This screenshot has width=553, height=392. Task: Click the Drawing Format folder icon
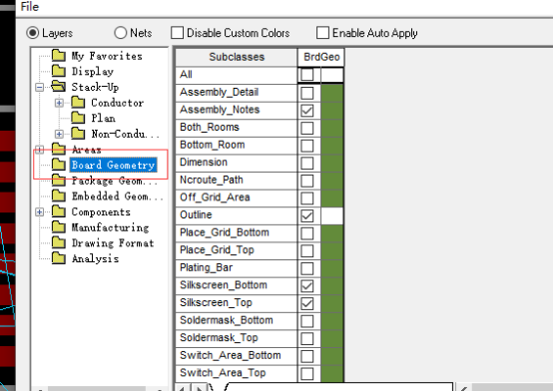tap(59, 243)
